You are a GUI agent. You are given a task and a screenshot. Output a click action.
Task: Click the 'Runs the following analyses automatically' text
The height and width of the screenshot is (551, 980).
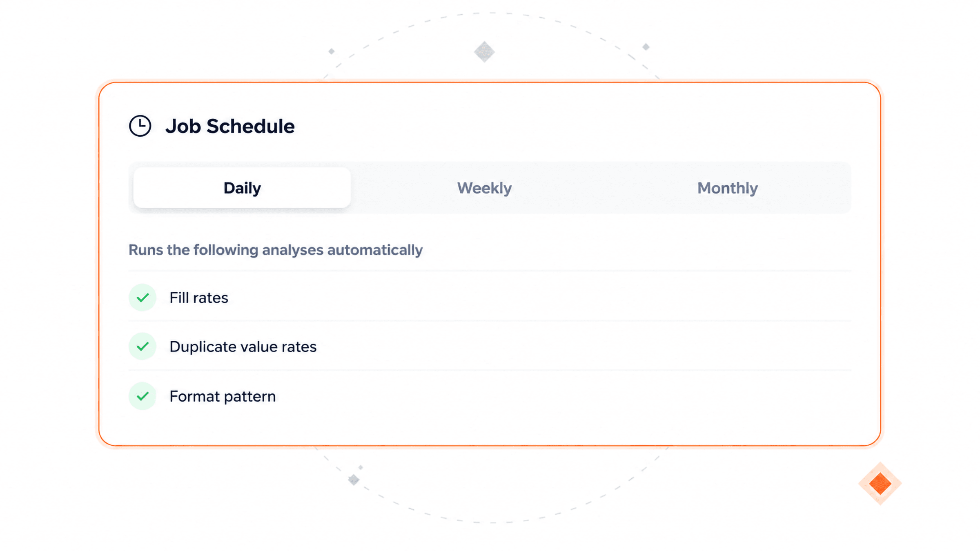pyautogui.click(x=276, y=250)
